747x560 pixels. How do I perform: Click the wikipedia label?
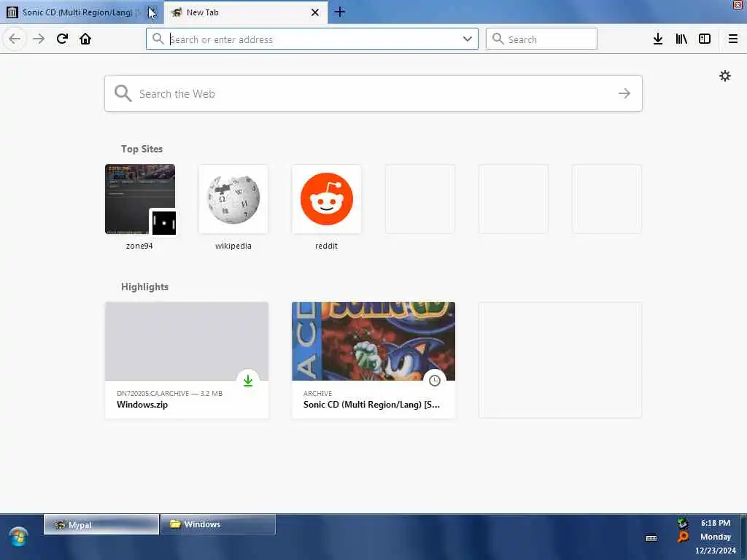[x=233, y=246]
